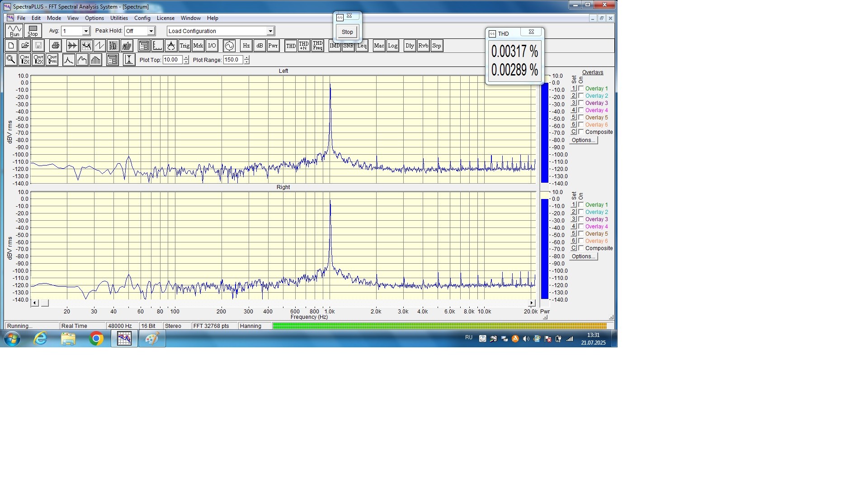This screenshot has width=868, height=488.
Task: Click the floating Stop button
Action: 347,32
